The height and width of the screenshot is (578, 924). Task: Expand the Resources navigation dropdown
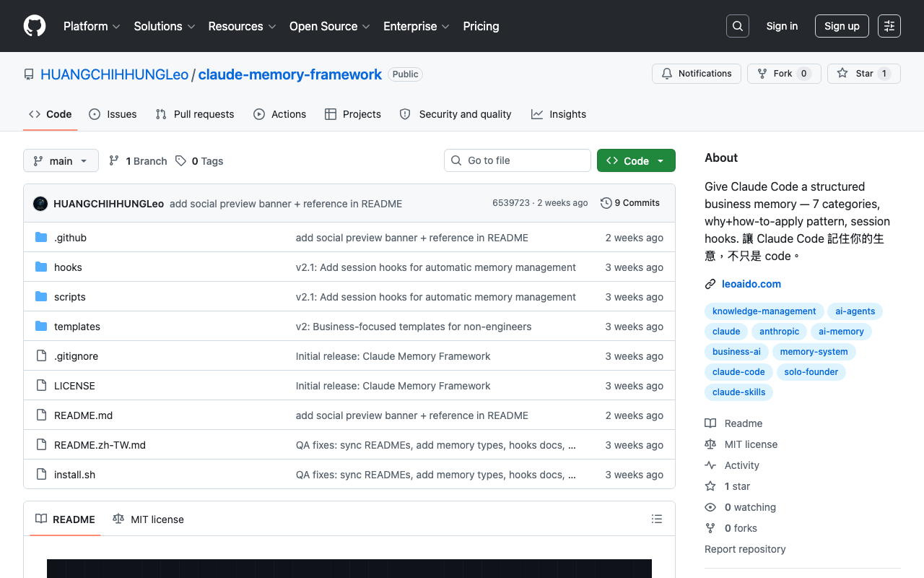click(x=242, y=26)
